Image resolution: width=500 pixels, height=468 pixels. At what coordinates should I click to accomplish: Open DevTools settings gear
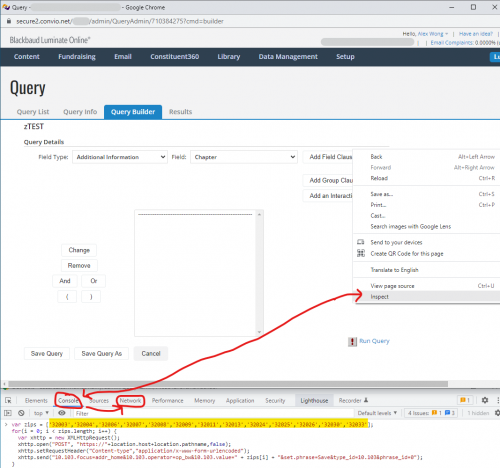click(x=485, y=400)
